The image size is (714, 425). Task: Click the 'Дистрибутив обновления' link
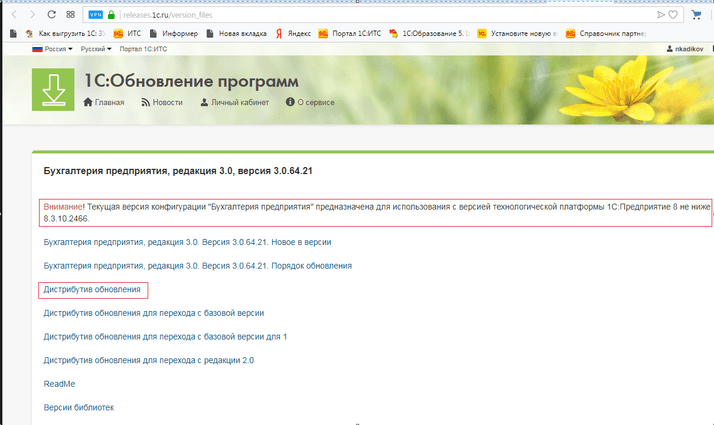point(92,289)
